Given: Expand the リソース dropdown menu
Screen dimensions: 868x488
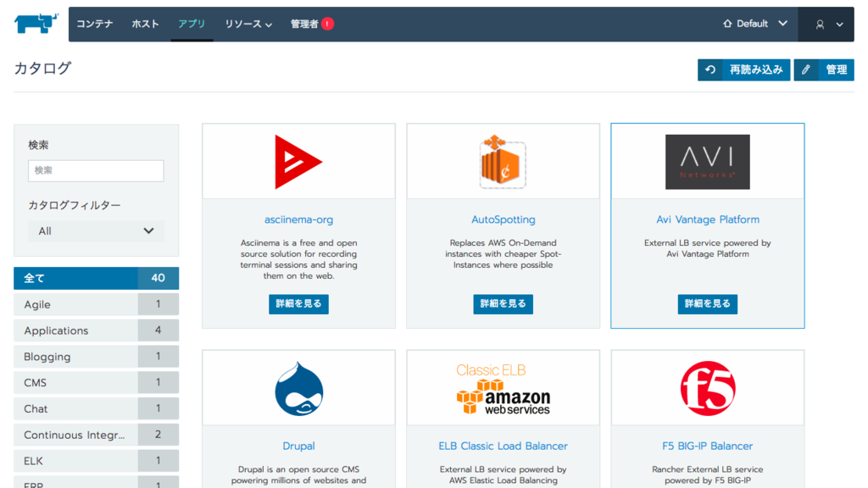Looking at the screenshot, I should [x=248, y=24].
